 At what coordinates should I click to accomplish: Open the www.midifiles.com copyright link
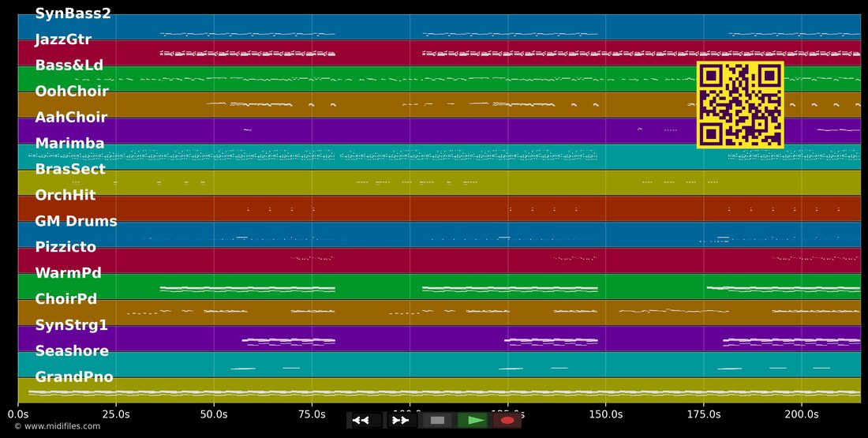[58, 426]
